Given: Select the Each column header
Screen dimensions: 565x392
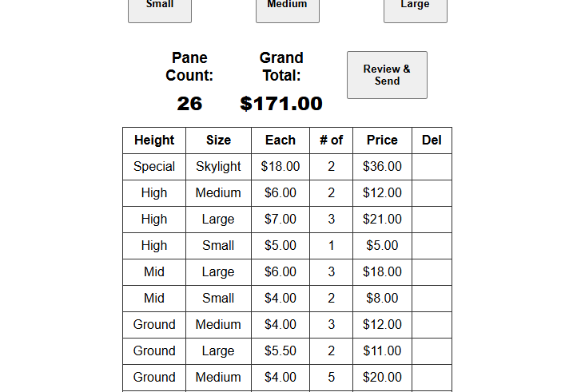Looking at the screenshot, I should click(281, 141).
